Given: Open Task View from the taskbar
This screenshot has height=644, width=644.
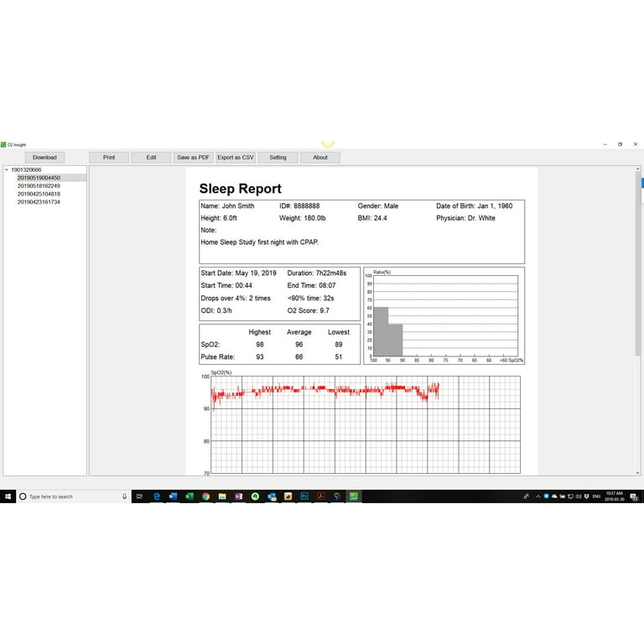Looking at the screenshot, I should [x=140, y=496].
